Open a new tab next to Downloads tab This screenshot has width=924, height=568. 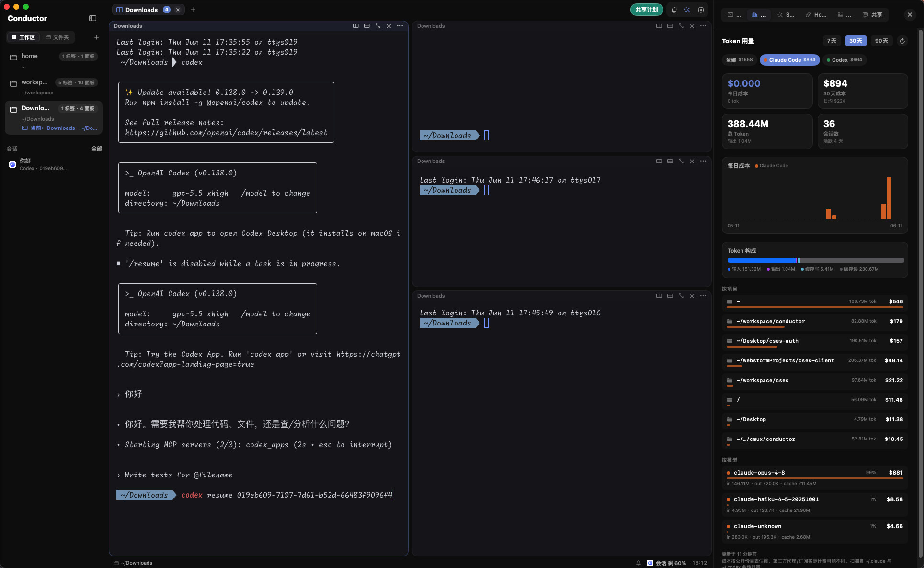(x=193, y=10)
